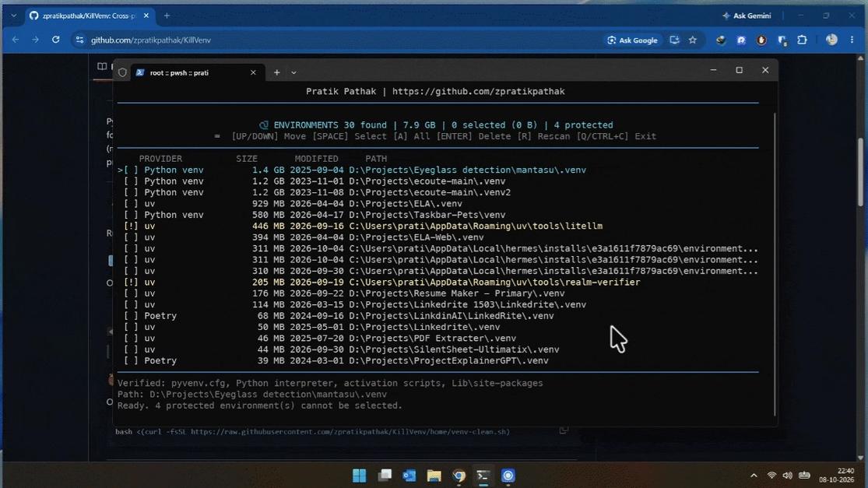Launch Outlook from the taskbar
Image resolution: width=868 pixels, height=488 pixels.
pos(409,476)
